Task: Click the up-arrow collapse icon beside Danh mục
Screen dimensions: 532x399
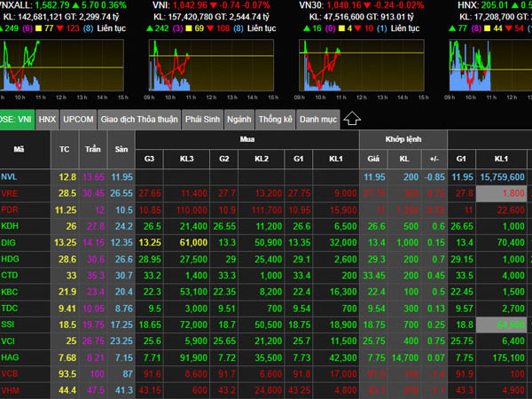Action: [351, 118]
